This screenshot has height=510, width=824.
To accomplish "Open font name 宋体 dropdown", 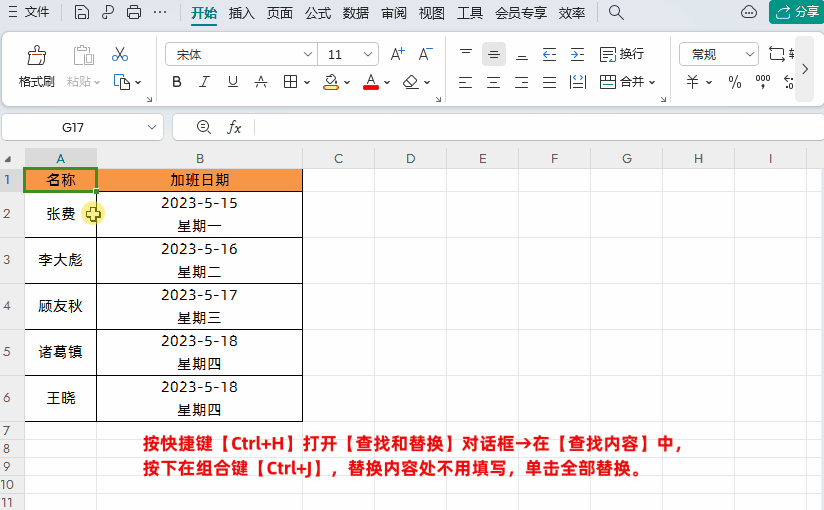I will click(308, 54).
